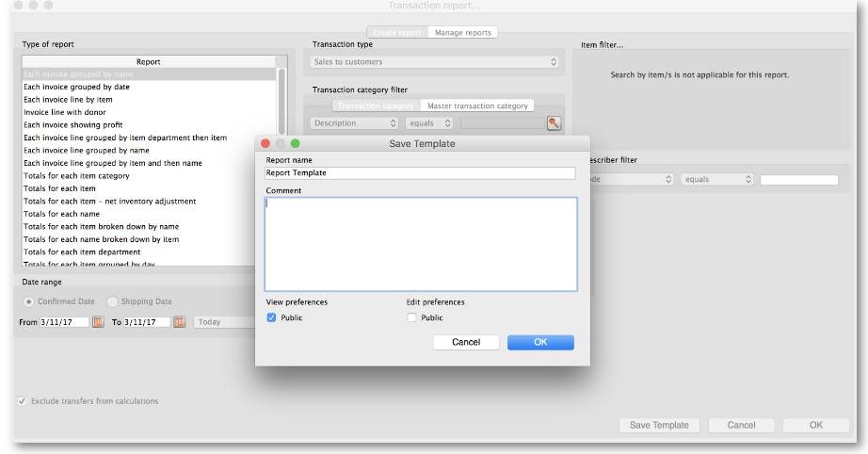Open the Transaction type dropdown

point(436,62)
